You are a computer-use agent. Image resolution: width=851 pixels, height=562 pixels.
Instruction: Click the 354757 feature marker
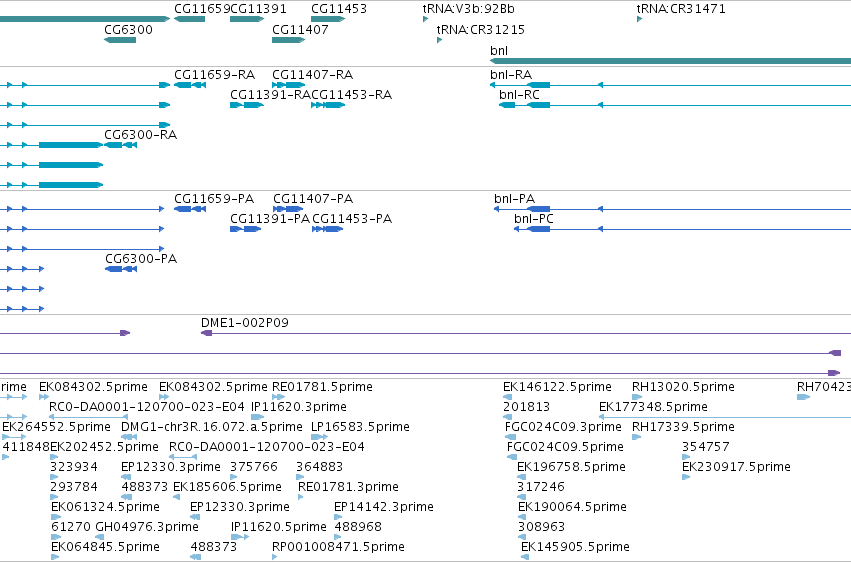pyautogui.click(x=686, y=457)
